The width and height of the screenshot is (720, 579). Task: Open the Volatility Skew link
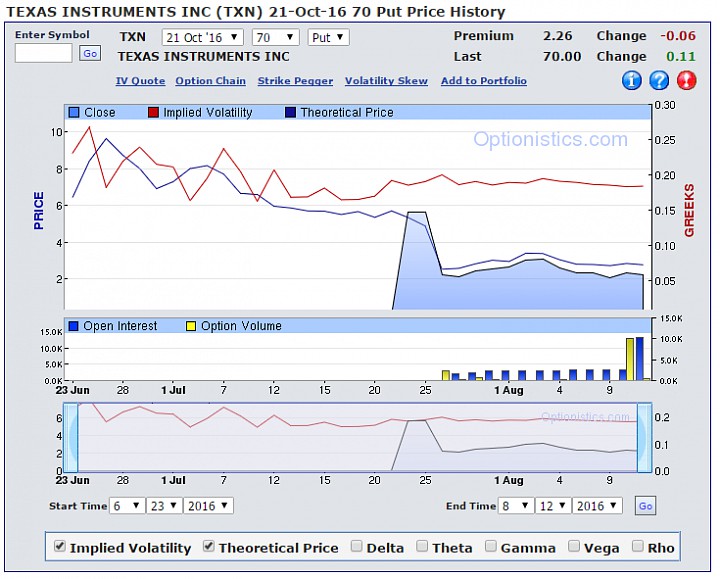click(x=386, y=81)
